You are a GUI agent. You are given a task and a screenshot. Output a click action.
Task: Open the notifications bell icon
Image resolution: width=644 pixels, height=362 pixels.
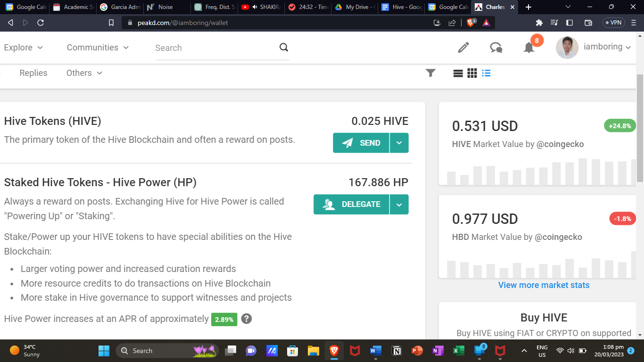tap(529, 48)
